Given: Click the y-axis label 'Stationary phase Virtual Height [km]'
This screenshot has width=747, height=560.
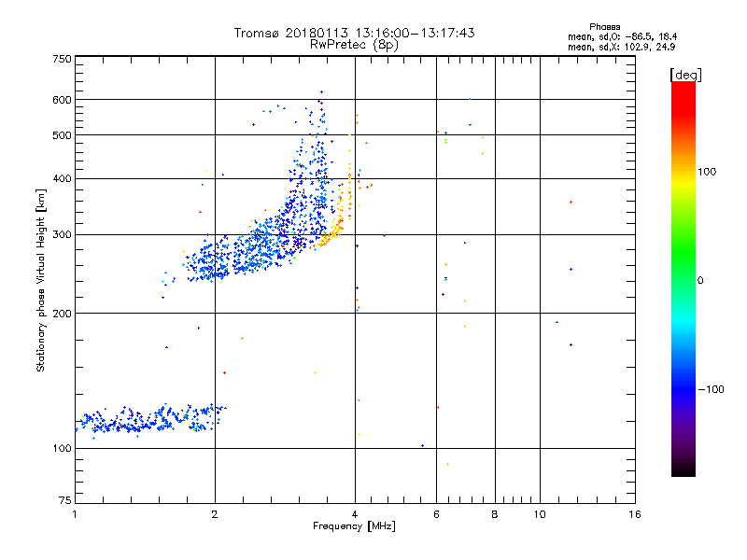Looking at the screenshot, I should click(x=41, y=280).
